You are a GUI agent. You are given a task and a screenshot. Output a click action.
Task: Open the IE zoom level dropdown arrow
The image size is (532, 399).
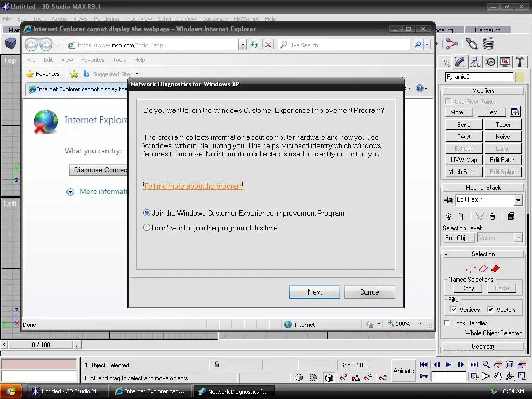[420, 324]
